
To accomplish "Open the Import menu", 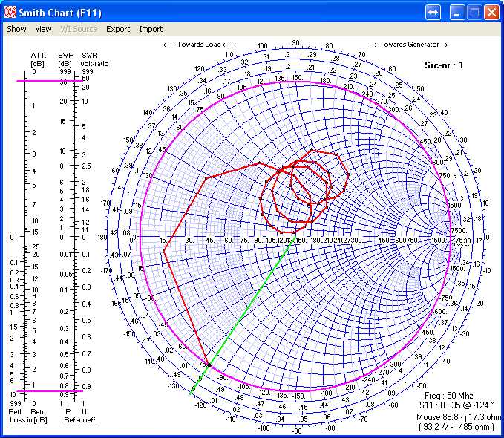I will click(151, 29).
